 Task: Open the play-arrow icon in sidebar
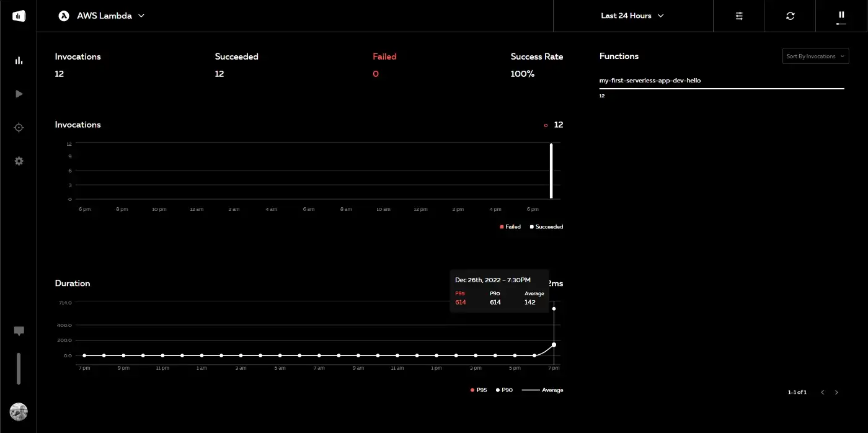coord(19,94)
